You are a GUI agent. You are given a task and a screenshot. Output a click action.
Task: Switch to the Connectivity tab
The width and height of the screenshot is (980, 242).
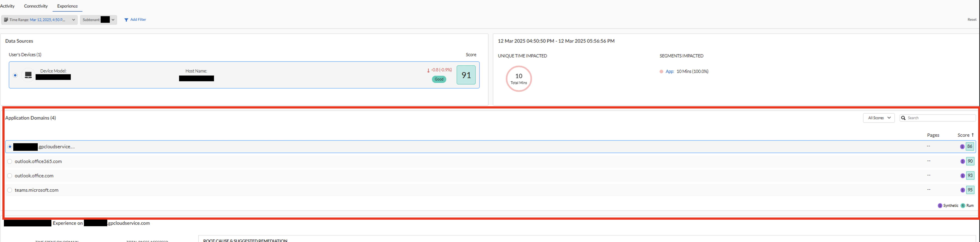coord(36,6)
